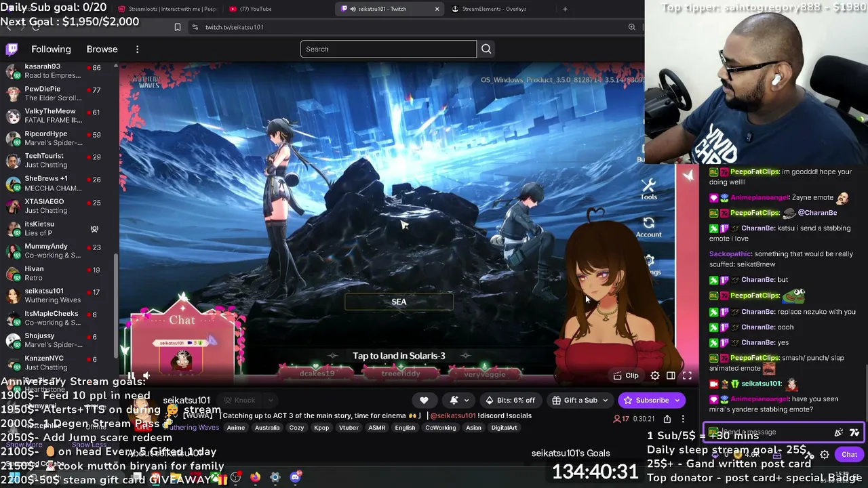868x488 pixels.
Task: Click the Twitch logo home icon
Action: [12, 49]
